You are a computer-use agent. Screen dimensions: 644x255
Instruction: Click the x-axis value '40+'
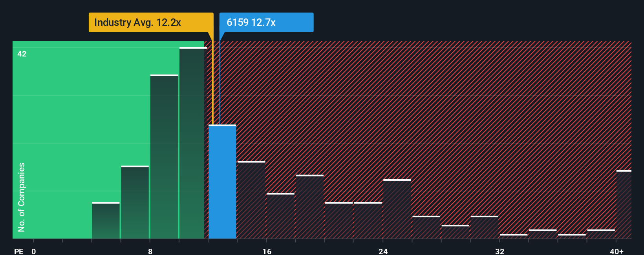(617, 251)
